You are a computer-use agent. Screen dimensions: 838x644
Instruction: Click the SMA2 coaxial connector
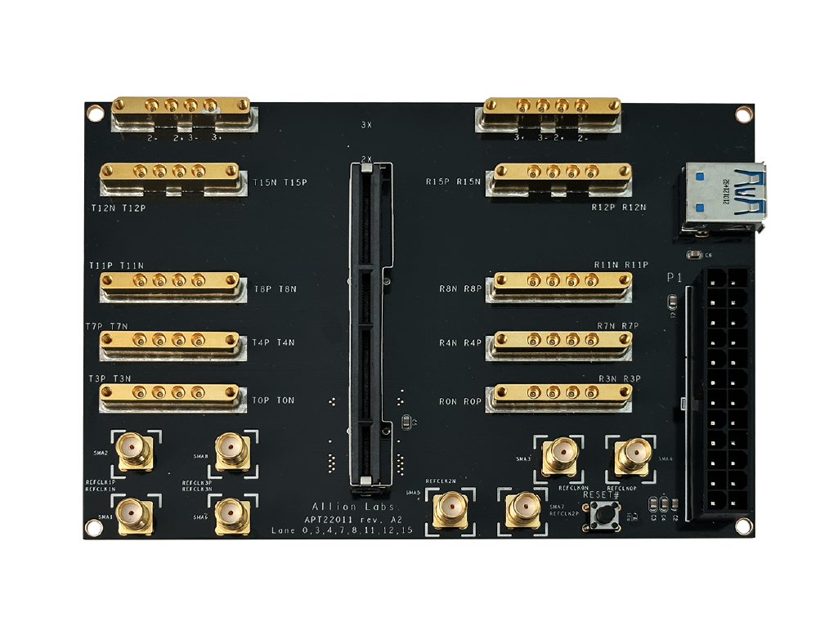click(134, 450)
